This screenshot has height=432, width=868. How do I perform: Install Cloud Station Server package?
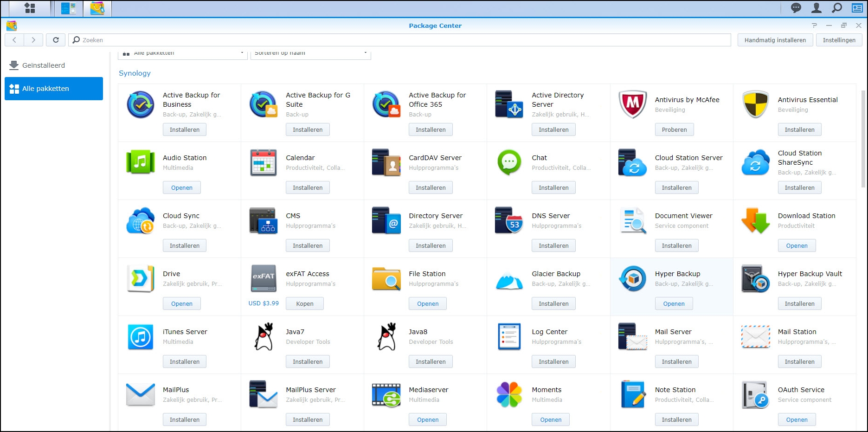tap(676, 188)
